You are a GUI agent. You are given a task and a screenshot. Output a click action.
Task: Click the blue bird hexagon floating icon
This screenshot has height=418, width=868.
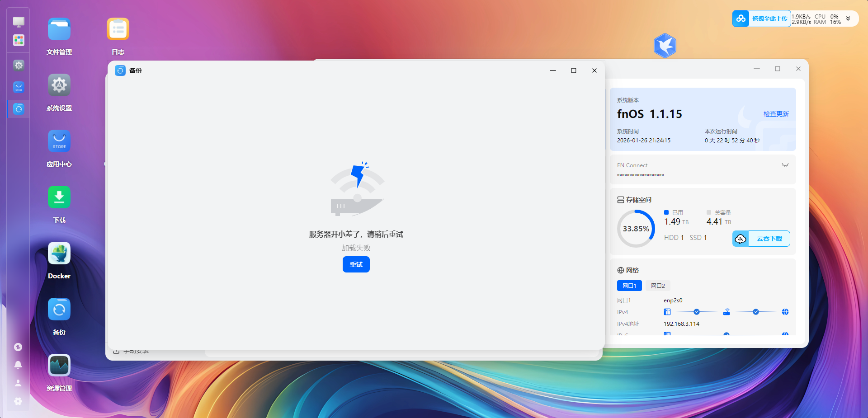tap(665, 46)
